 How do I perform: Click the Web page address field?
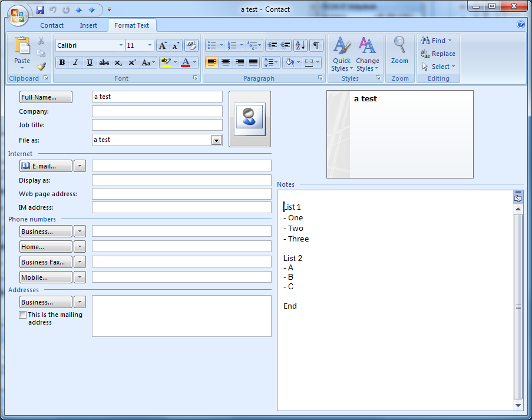pyautogui.click(x=181, y=194)
